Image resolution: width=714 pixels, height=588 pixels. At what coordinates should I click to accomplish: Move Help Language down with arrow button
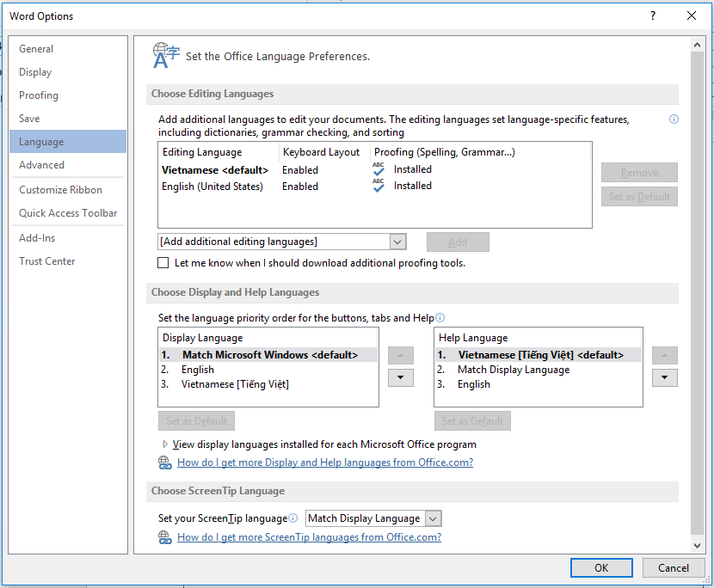664,377
